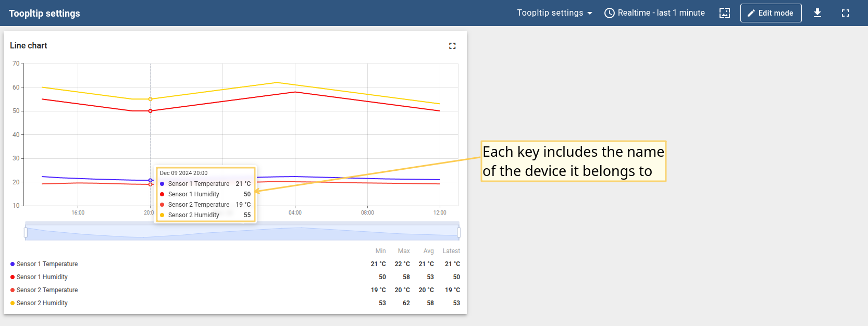Click the pencil icon in Edit mode

751,13
